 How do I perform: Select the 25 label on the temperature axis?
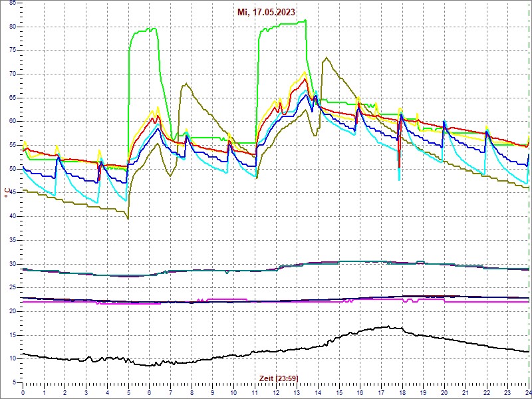pos(12,288)
